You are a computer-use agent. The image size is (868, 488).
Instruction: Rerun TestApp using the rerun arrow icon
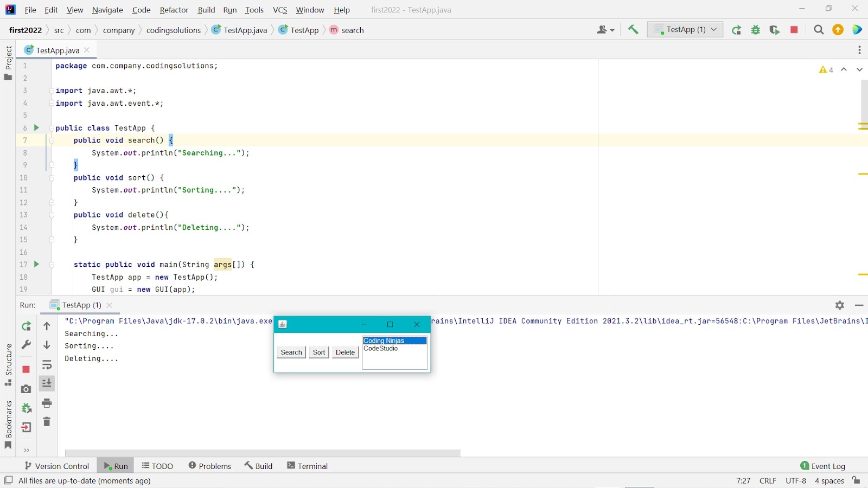pyautogui.click(x=736, y=30)
